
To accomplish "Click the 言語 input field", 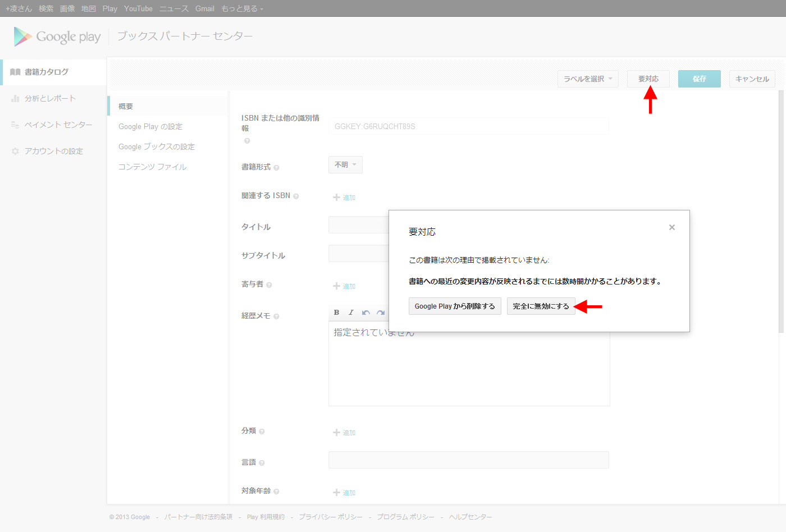I will pyautogui.click(x=469, y=460).
